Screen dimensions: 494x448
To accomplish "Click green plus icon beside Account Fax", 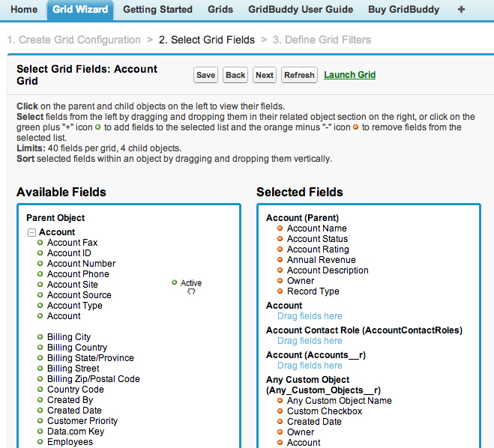I will [x=40, y=243].
